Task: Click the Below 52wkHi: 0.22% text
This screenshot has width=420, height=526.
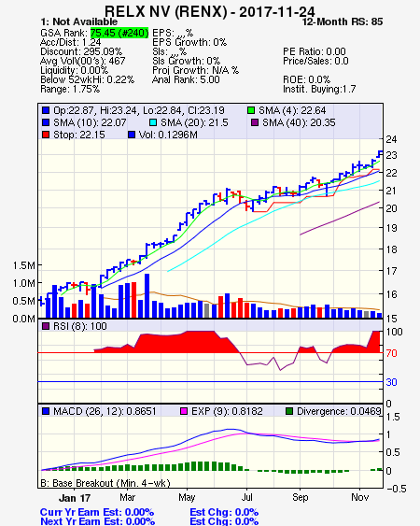Action: [x=87, y=79]
